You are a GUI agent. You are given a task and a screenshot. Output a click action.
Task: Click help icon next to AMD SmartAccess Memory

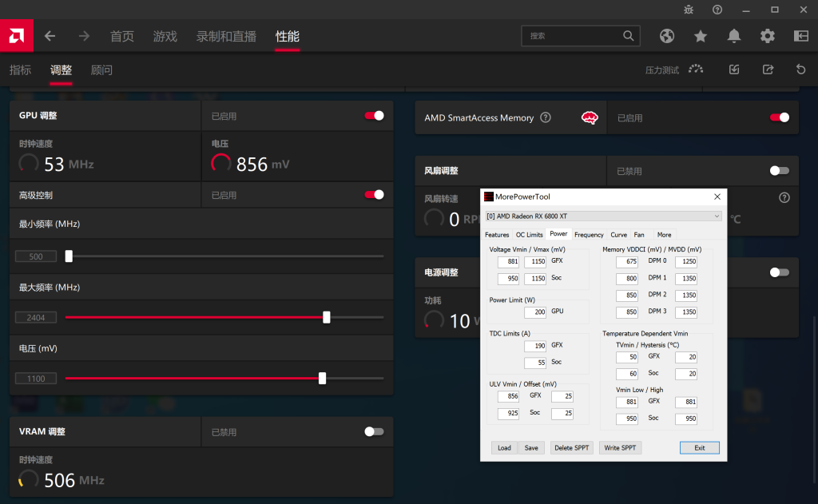pyautogui.click(x=546, y=117)
